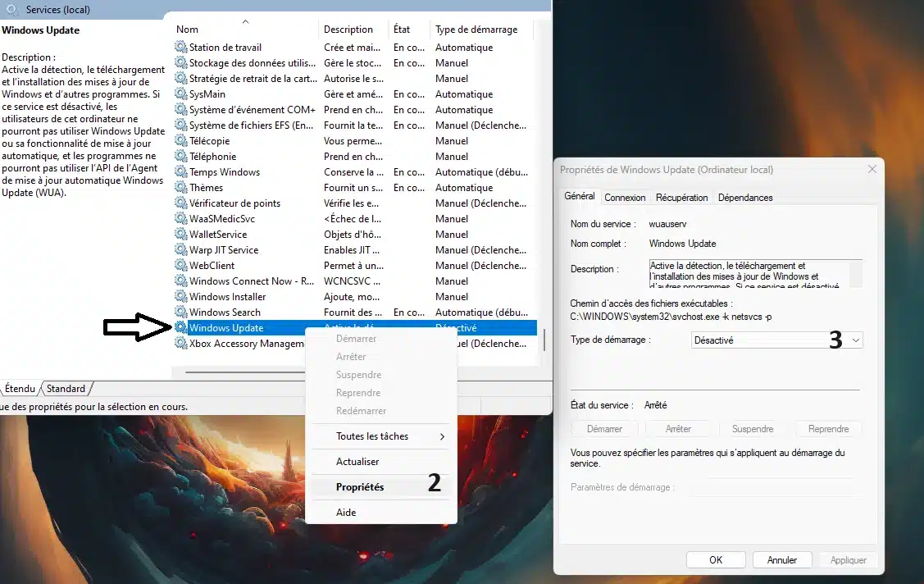The width and height of the screenshot is (924, 584).
Task: Click the gear icon beside Stratégie de retrait de la cart...
Action: point(181,78)
